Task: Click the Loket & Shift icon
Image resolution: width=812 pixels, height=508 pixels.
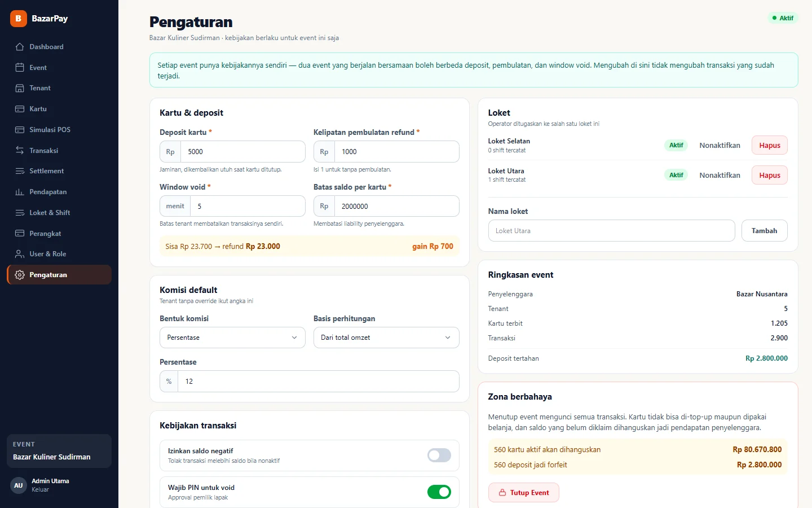Action: tap(20, 213)
